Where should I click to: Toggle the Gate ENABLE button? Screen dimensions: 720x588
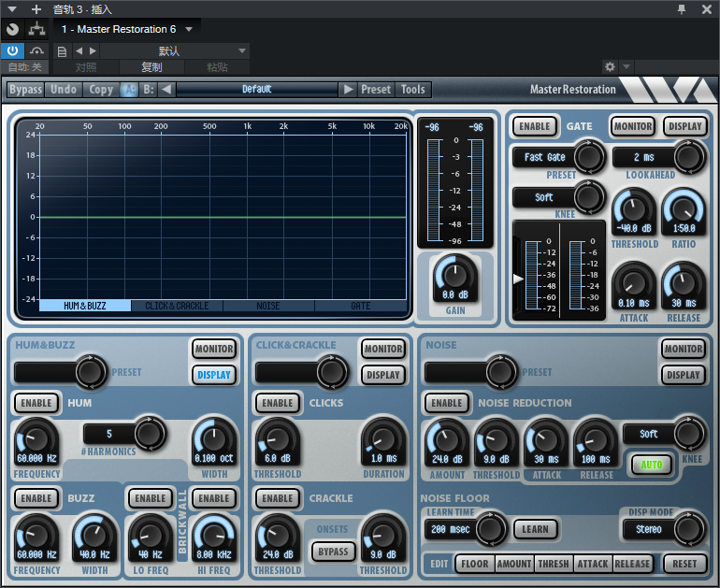click(x=534, y=126)
